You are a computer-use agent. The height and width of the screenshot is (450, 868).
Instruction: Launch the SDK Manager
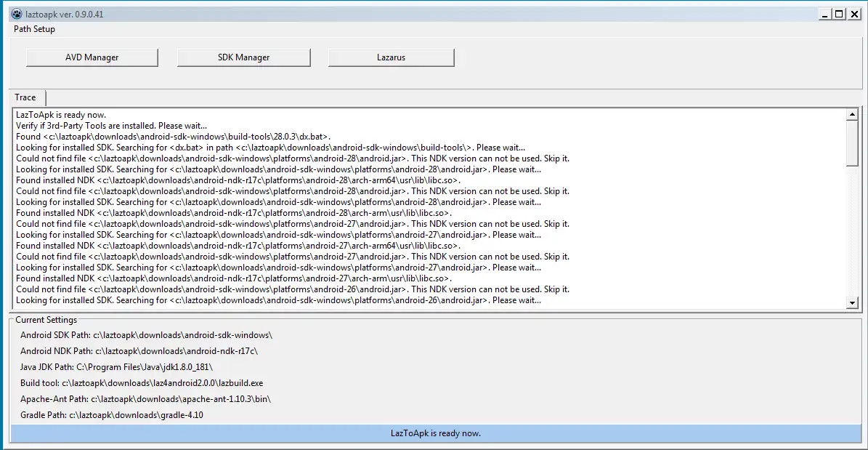click(243, 57)
